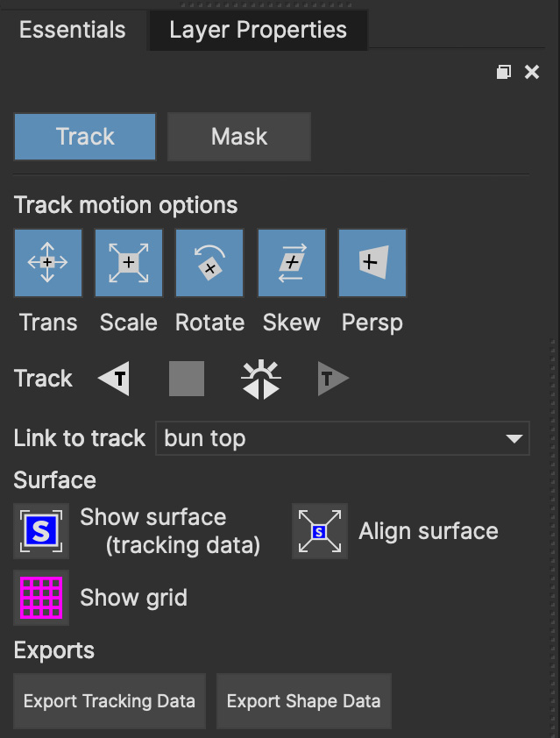The height and width of the screenshot is (738, 560).
Task: Toggle Skew motion tracking option
Action: [x=292, y=263]
